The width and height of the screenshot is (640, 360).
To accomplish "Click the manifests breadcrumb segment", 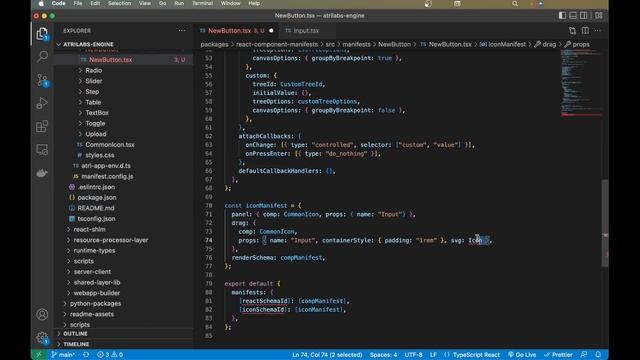I will pyautogui.click(x=356, y=44).
